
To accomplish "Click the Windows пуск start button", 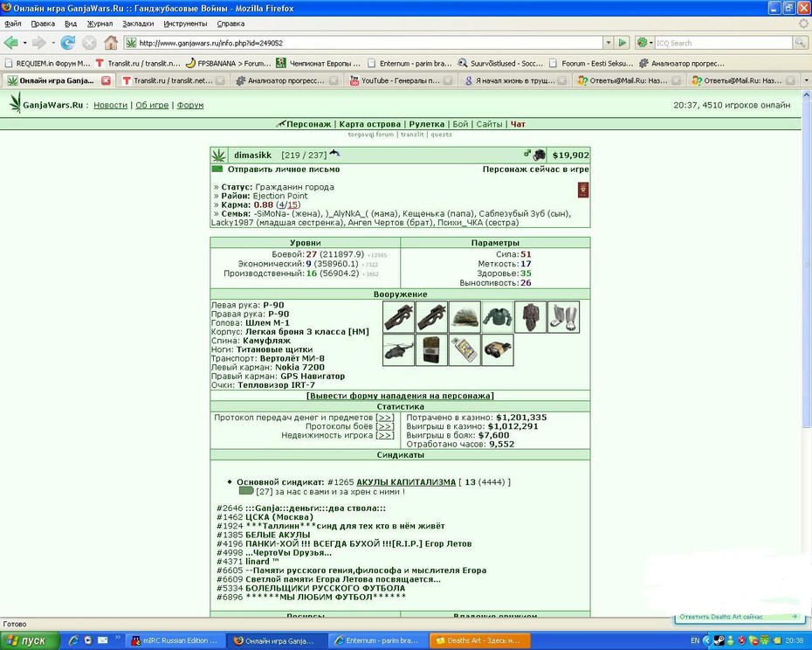I will tap(29, 640).
